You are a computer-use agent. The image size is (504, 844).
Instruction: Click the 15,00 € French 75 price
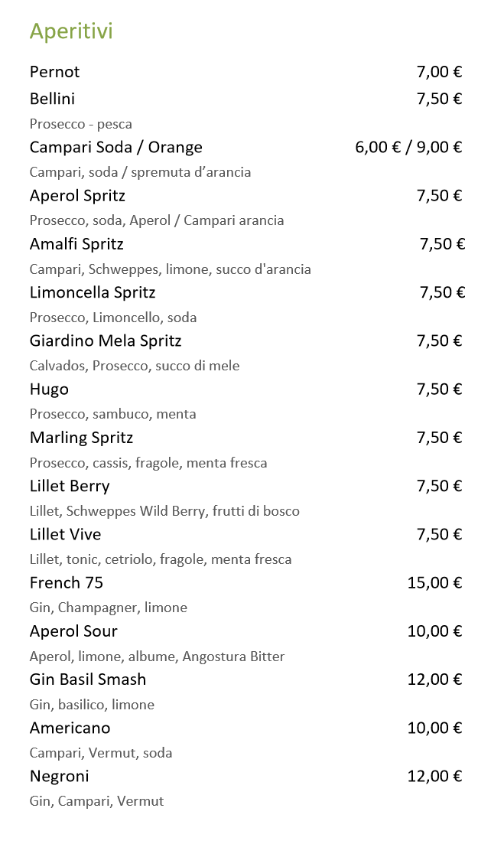tap(434, 583)
